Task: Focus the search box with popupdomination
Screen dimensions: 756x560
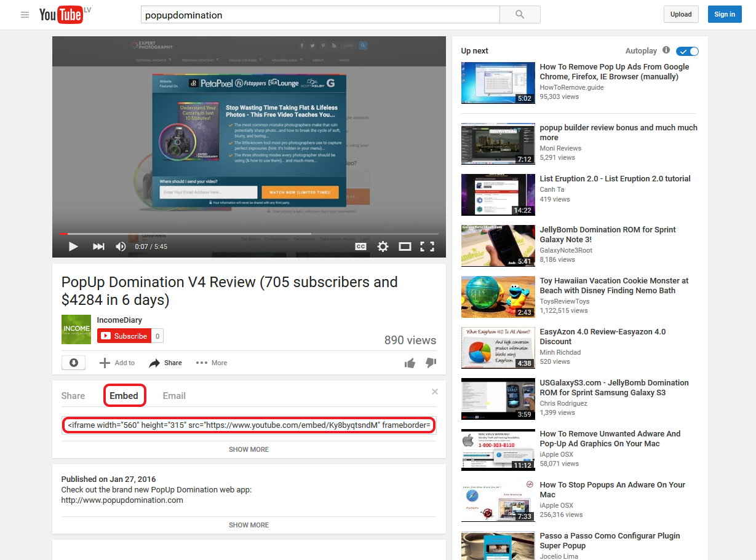Action: pyautogui.click(x=320, y=15)
